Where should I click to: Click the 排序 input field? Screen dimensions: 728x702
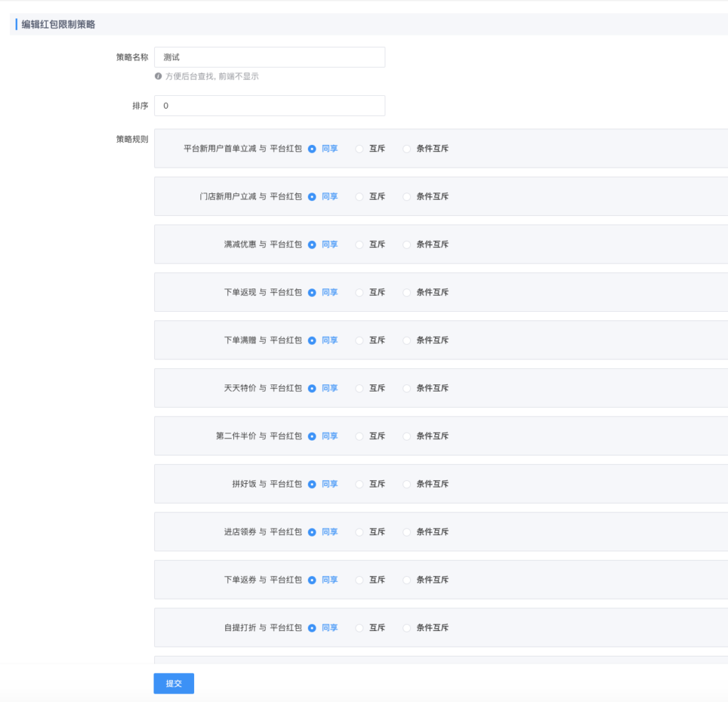(x=269, y=106)
